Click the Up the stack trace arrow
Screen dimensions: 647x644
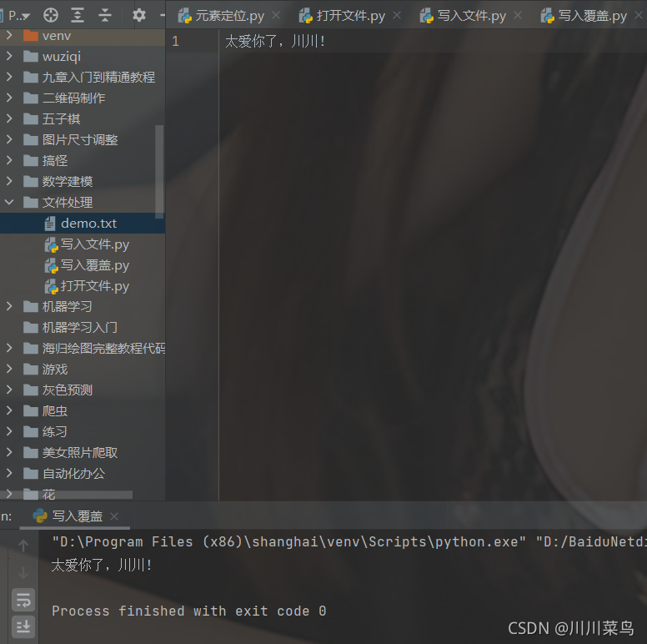(x=23, y=546)
